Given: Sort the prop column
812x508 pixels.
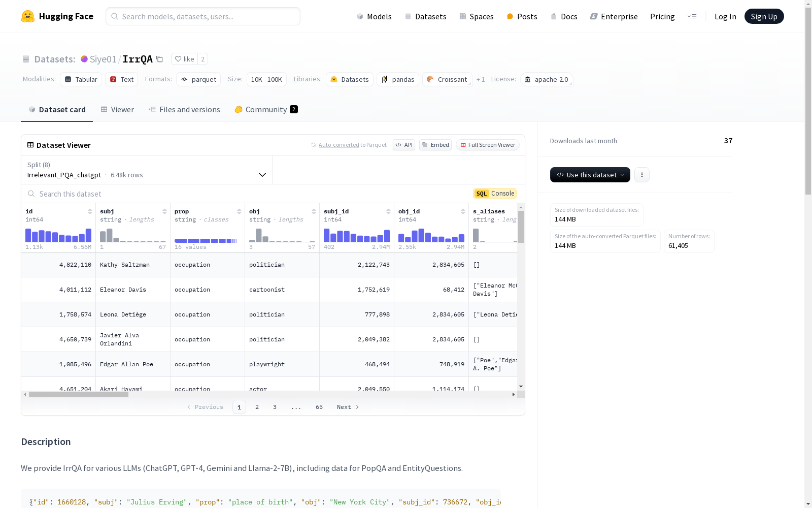Looking at the screenshot, I should coord(239,211).
